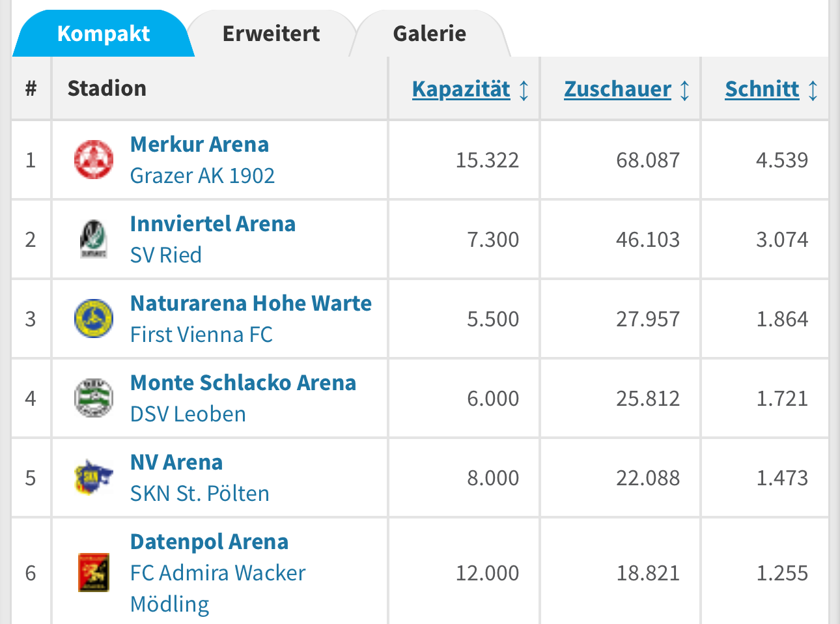This screenshot has height=624, width=840.
Task: Click the SV Ried club crest
Action: 94,239
